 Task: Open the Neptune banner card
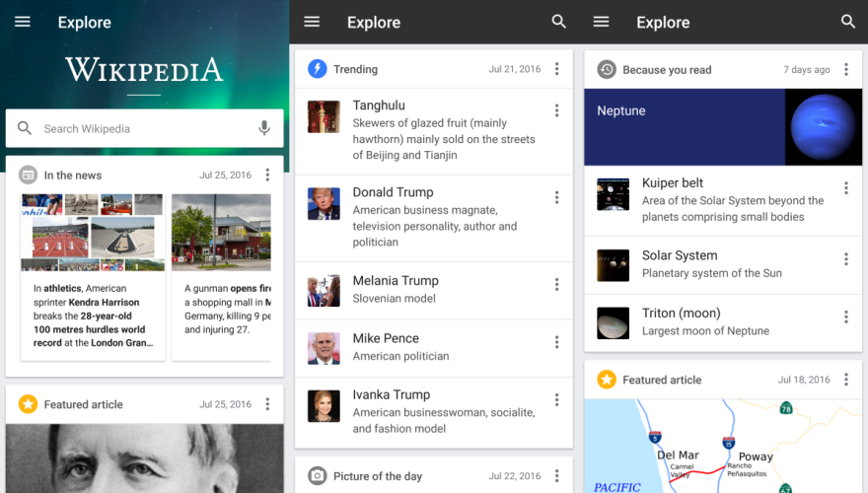click(x=723, y=127)
